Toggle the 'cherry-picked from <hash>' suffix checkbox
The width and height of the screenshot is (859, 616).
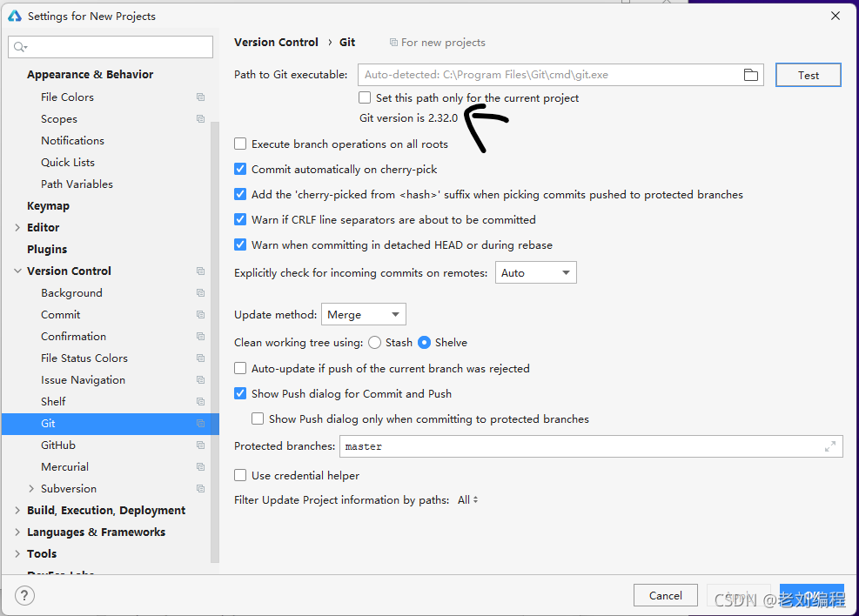tap(240, 194)
